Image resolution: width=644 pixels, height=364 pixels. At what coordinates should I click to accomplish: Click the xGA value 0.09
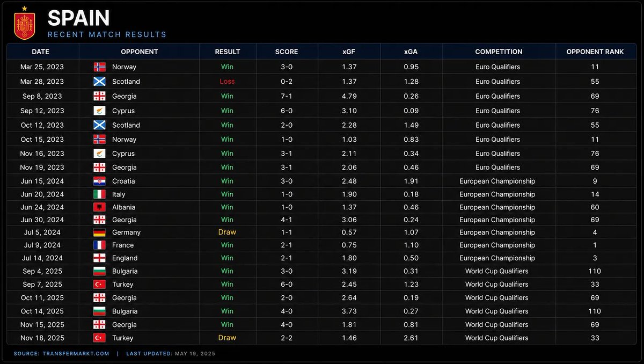pos(411,111)
